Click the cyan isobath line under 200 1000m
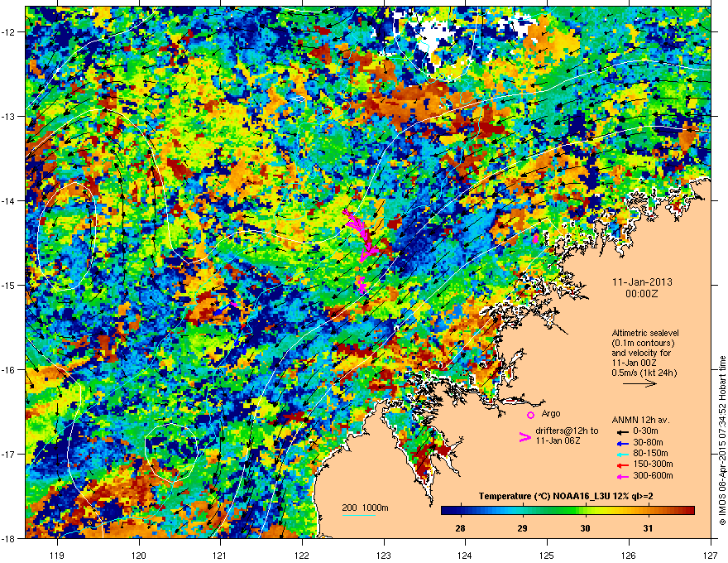The image size is (728, 563). [x=358, y=515]
